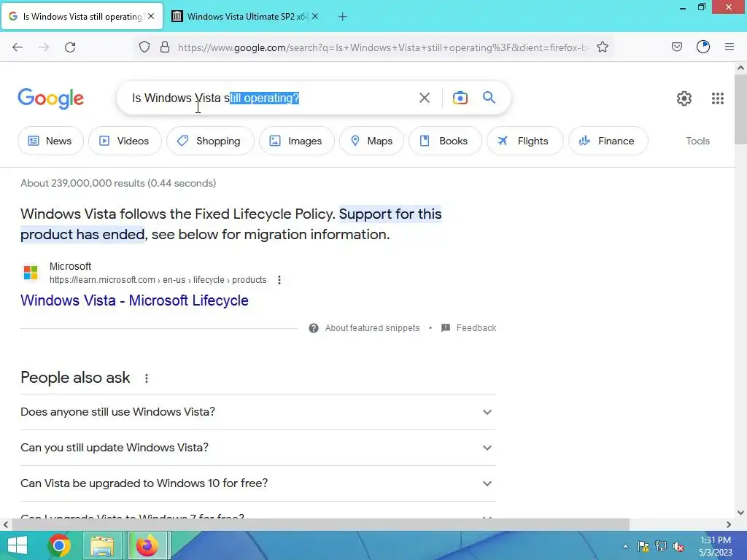Viewport: 747px width, 560px height.
Task: Click the About featured snippets help icon
Action: 314,328
